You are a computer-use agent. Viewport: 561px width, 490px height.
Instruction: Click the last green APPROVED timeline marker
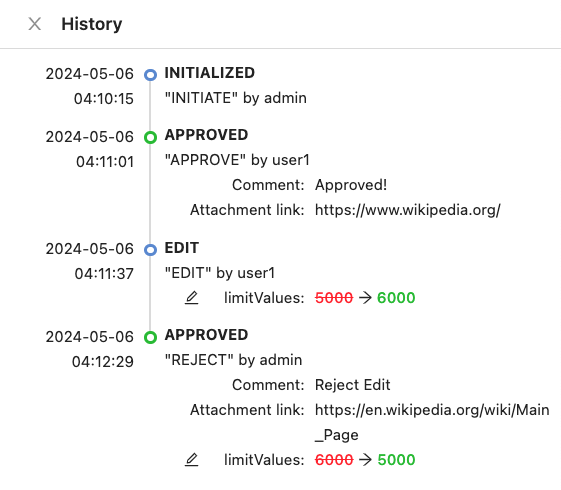coord(150,337)
